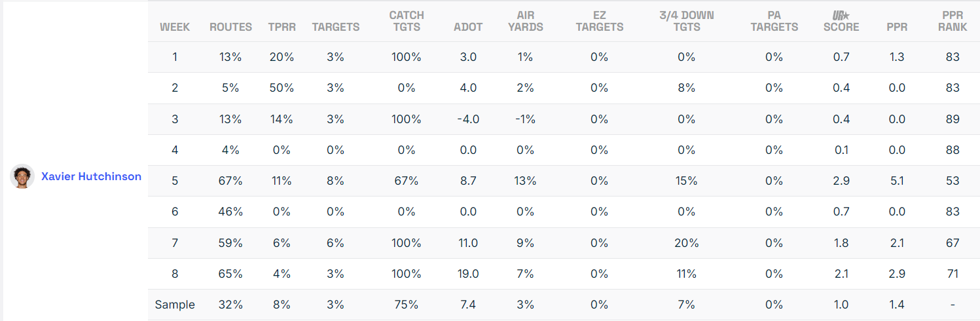Image resolution: width=980 pixels, height=321 pixels.
Task: Click the 19.0 ADOT value in Week 8
Action: (x=468, y=274)
